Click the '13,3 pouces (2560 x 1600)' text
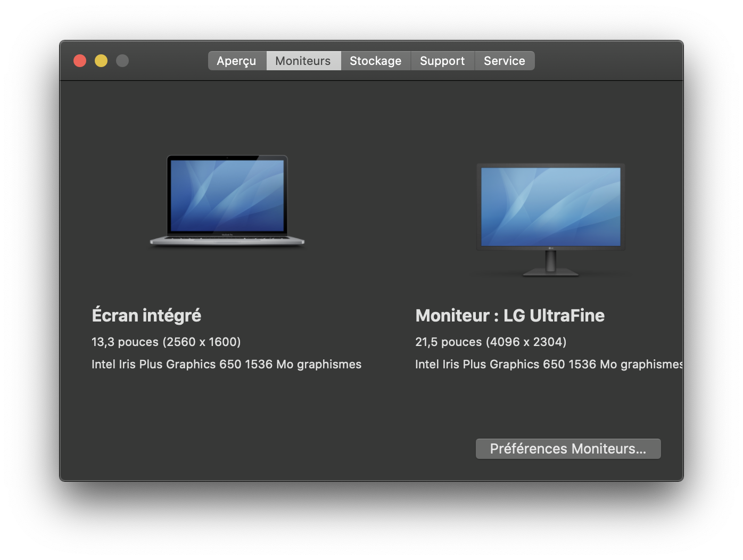Image resolution: width=743 pixels, height=560 pixels. click(x=166, y=342)
